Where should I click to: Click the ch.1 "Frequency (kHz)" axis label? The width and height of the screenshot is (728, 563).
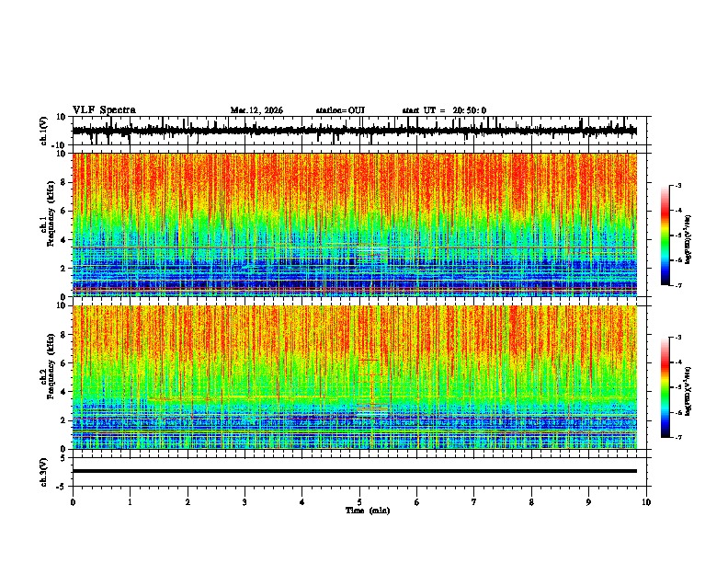51,213
